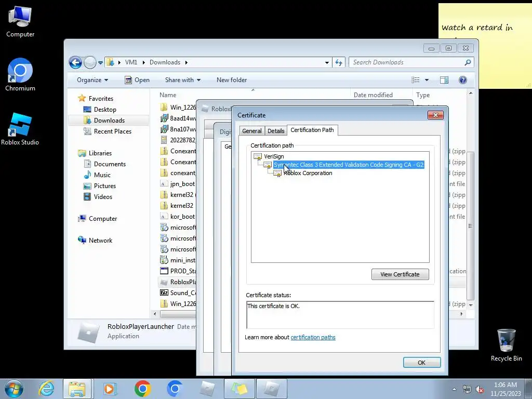Click the Windows Start button
532x399 pixels.
(x=14, y=389)
